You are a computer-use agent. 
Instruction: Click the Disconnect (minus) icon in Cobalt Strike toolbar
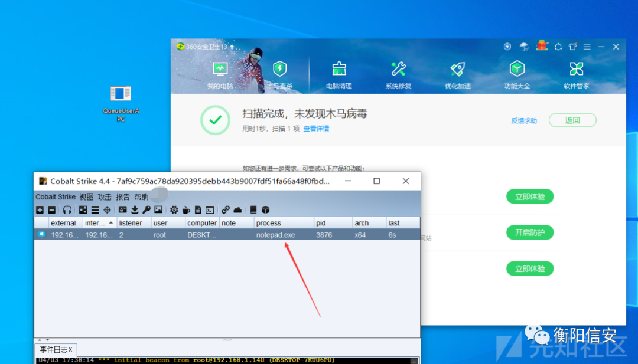point(51,209)
